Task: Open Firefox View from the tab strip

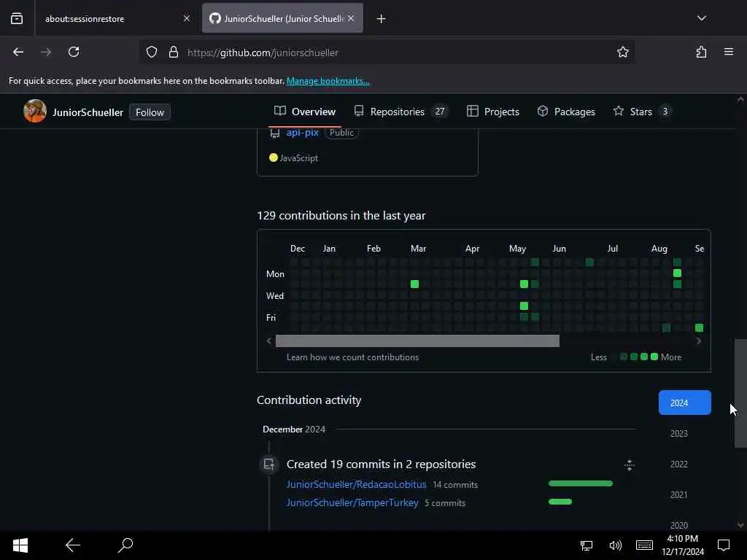Action: pos(17,18)
